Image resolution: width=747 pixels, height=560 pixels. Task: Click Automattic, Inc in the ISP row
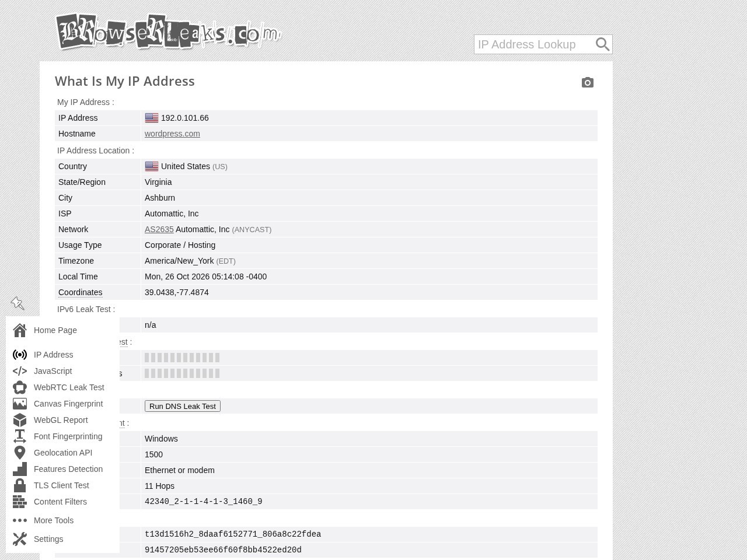pyautogui.click(x=172, y=213)
